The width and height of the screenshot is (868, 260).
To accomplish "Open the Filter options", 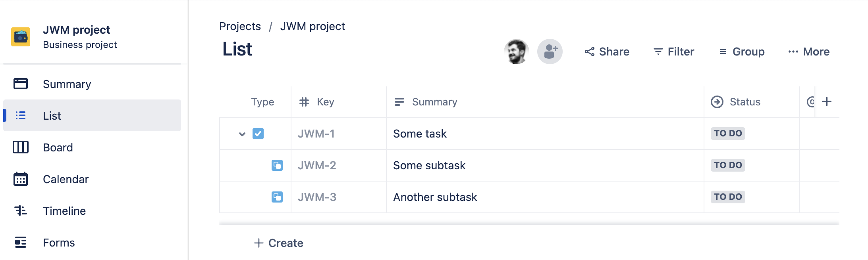I will click(674, 52).
